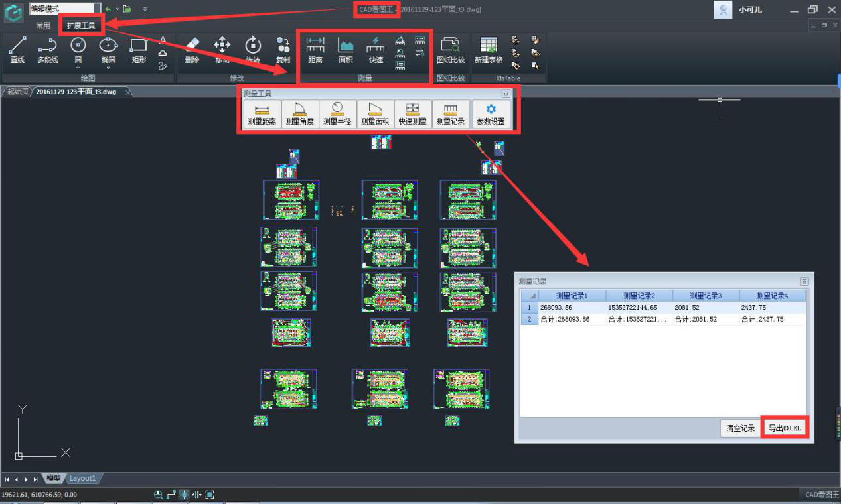
Task: Select the 多段线 polyline tool
Action: tap(47, 50)
